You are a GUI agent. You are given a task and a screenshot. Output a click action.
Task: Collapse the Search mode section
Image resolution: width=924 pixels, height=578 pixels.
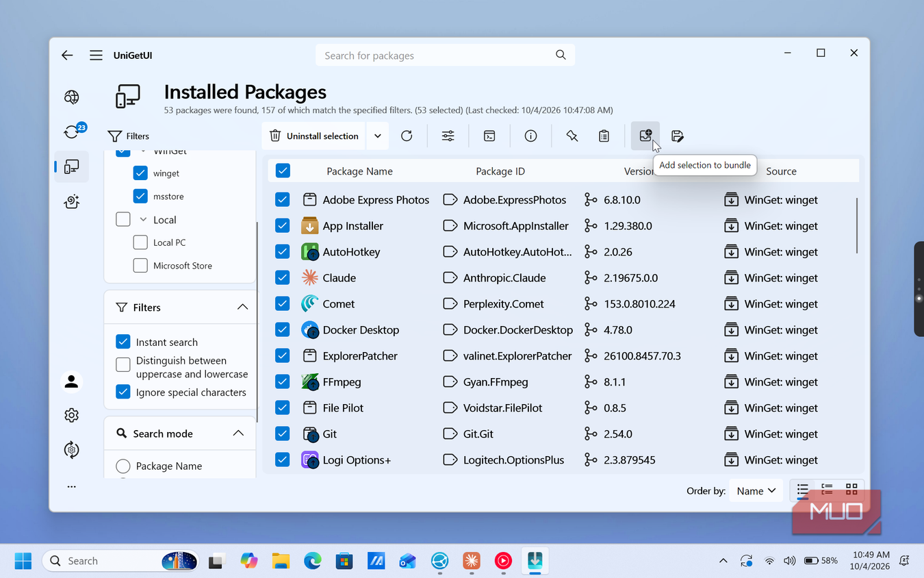[238, 433]
